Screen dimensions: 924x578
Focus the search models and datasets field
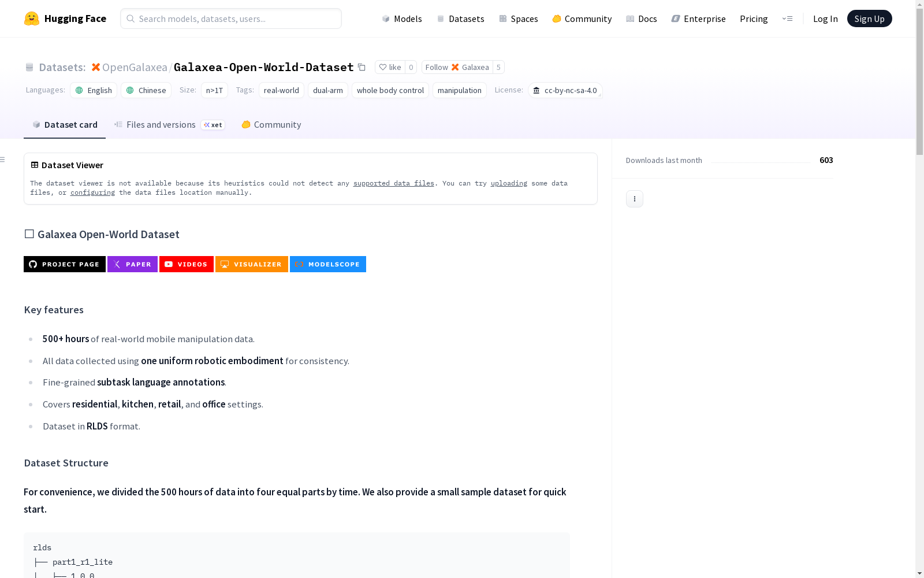(231, 18)
